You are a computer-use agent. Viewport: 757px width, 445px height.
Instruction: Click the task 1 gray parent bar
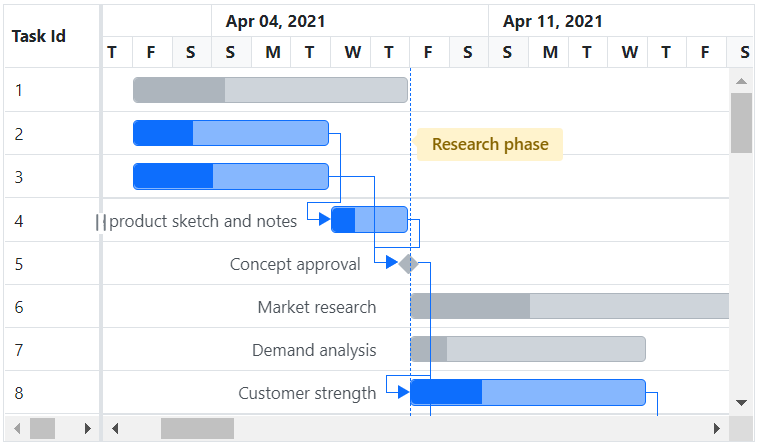270,90
